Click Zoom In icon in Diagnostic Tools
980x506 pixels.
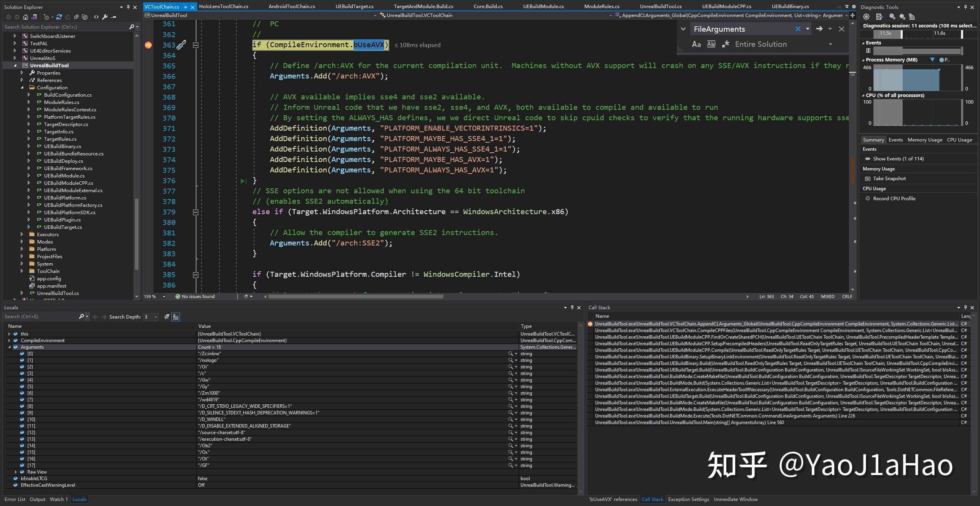click(892, 17)
